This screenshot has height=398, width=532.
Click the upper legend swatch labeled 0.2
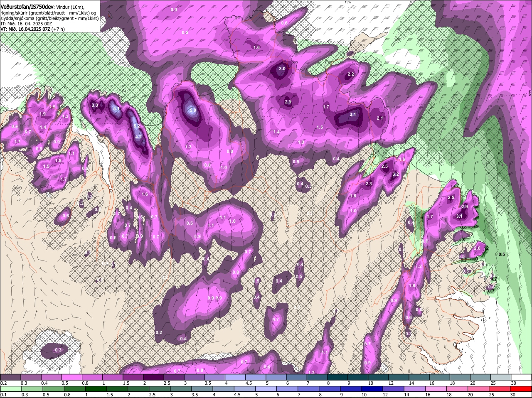pyautogui.click(x=10, y=377)
